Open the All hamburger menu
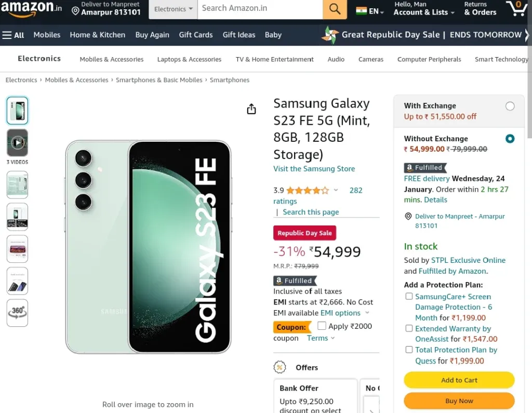The width and height of the screenshot is (532, 413). pyautogui.click(x=13, y=35)
